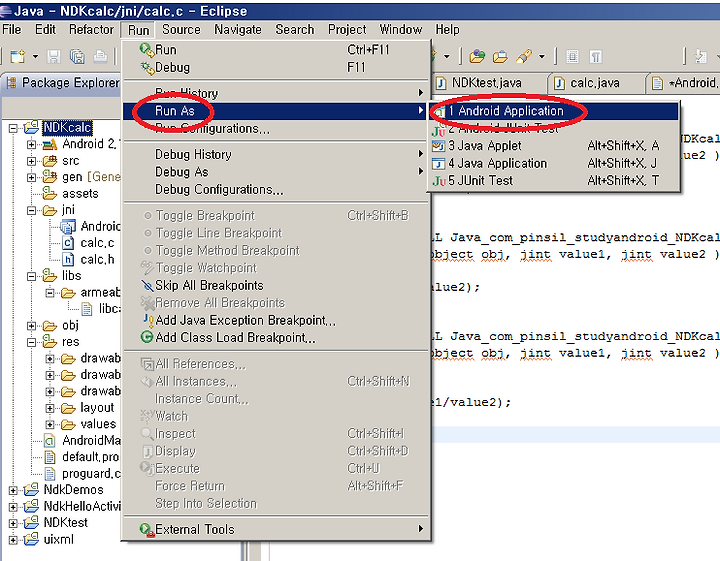
Task: Select default.properties file in tree
Action: tap(82, 457)
